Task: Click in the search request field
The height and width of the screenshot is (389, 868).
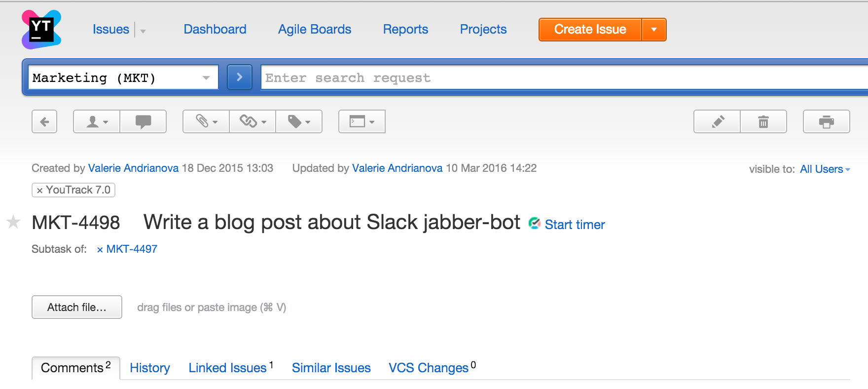Action: (564, 78)
